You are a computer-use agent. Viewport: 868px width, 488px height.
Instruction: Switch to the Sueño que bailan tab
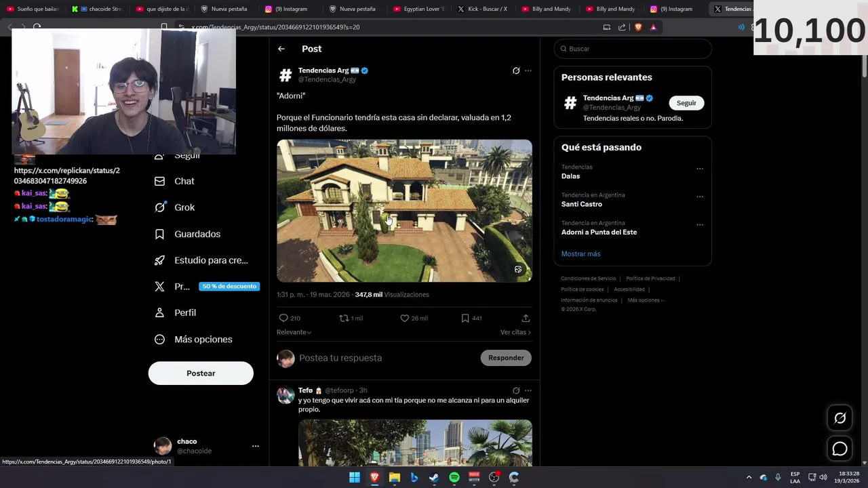[33, 9]
